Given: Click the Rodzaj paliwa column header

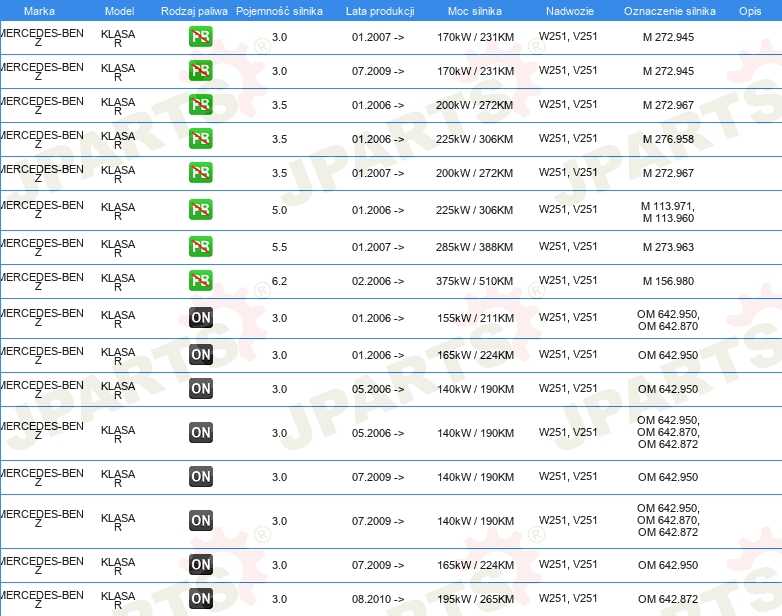Looking at the screenshot, I should 194,11.
